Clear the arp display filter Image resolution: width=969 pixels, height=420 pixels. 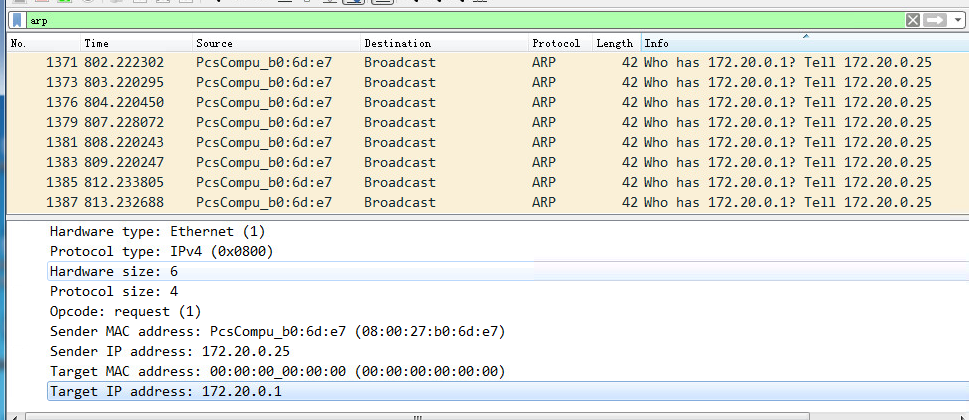913,20
